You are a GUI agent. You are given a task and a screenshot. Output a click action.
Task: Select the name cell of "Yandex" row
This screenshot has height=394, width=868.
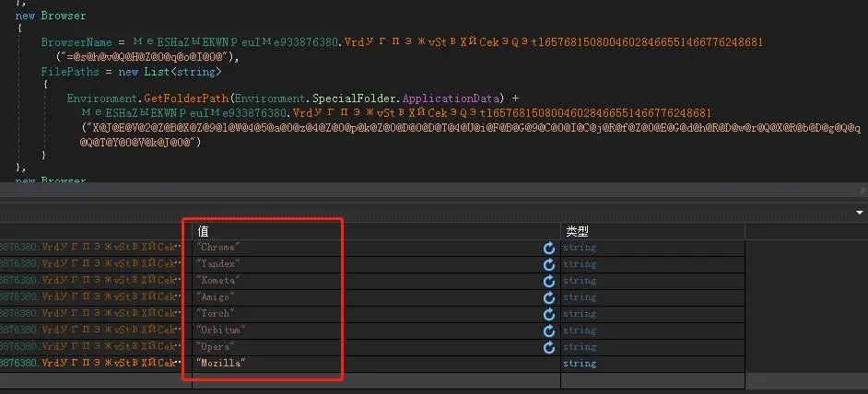coord(92,264)
